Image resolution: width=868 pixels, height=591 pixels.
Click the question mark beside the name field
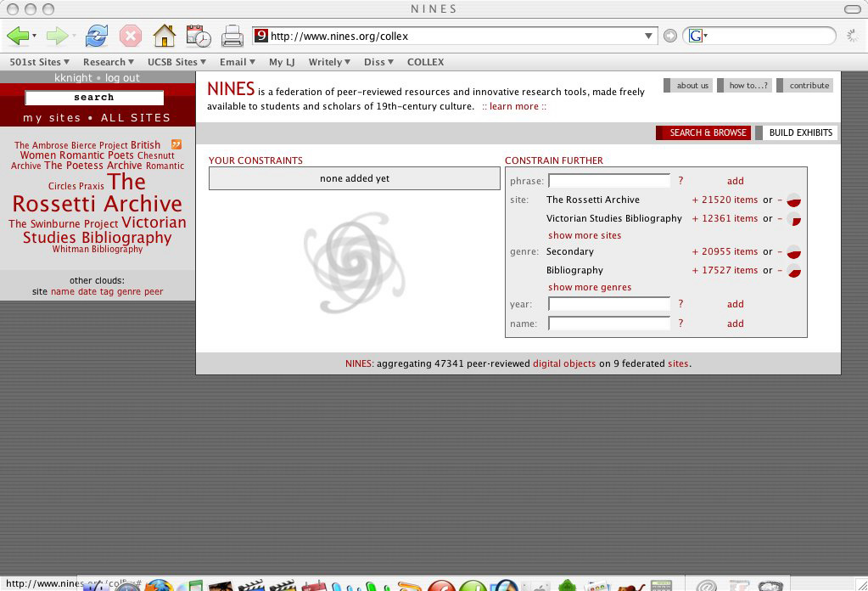(x=680, y=323)
